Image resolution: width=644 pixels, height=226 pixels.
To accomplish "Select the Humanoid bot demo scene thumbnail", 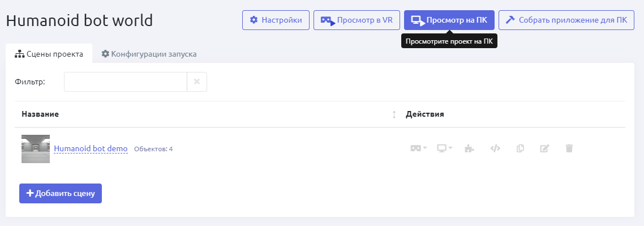I will 36,149.
